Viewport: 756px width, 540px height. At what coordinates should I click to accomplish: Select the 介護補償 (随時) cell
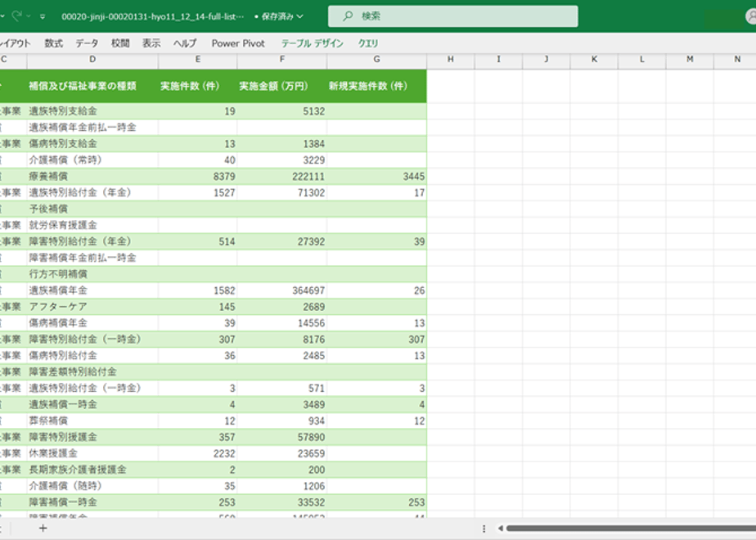(x=92, y=486)
